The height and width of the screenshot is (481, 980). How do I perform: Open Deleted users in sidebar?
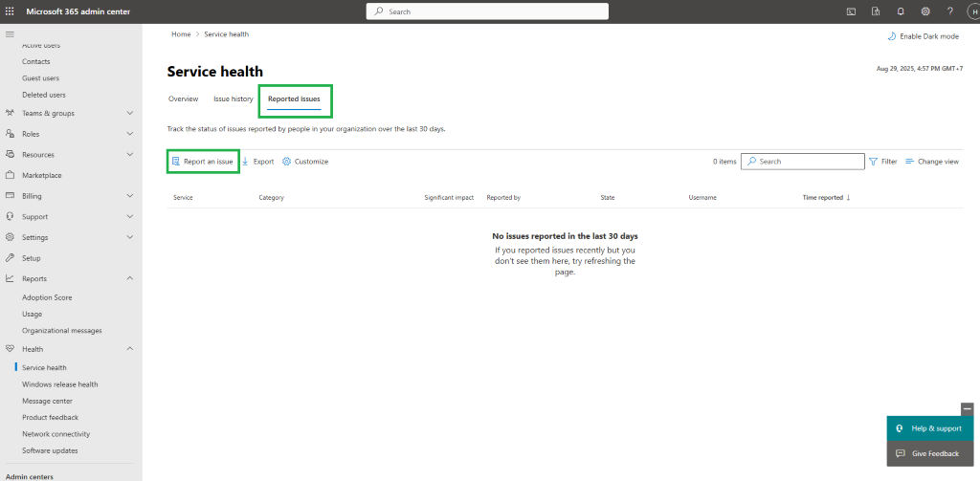coord(44,95)
